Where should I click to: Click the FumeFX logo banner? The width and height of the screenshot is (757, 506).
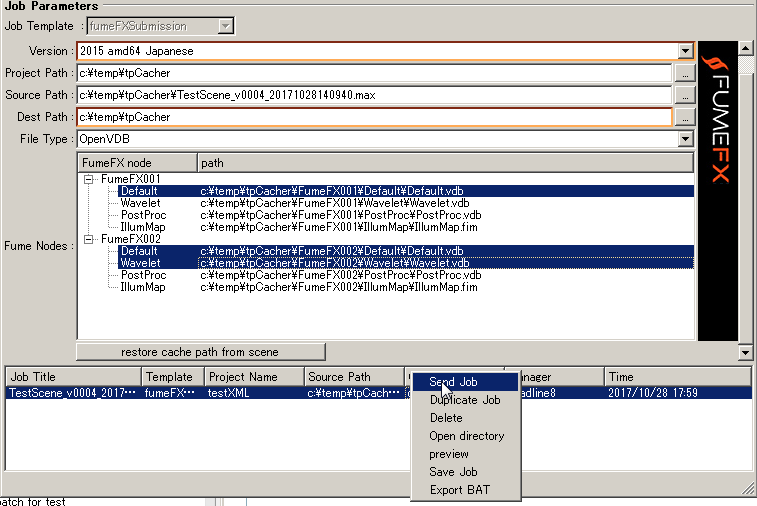tap(718, 191)
